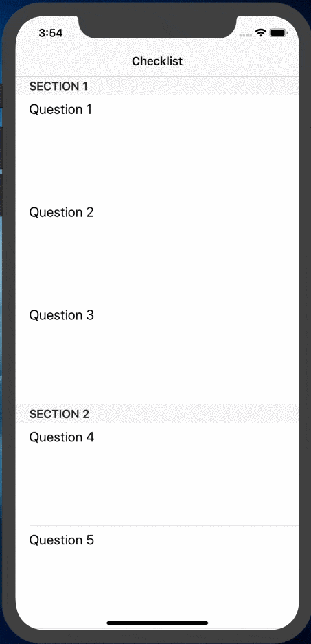Tap the Checklist navigation title

157,61
